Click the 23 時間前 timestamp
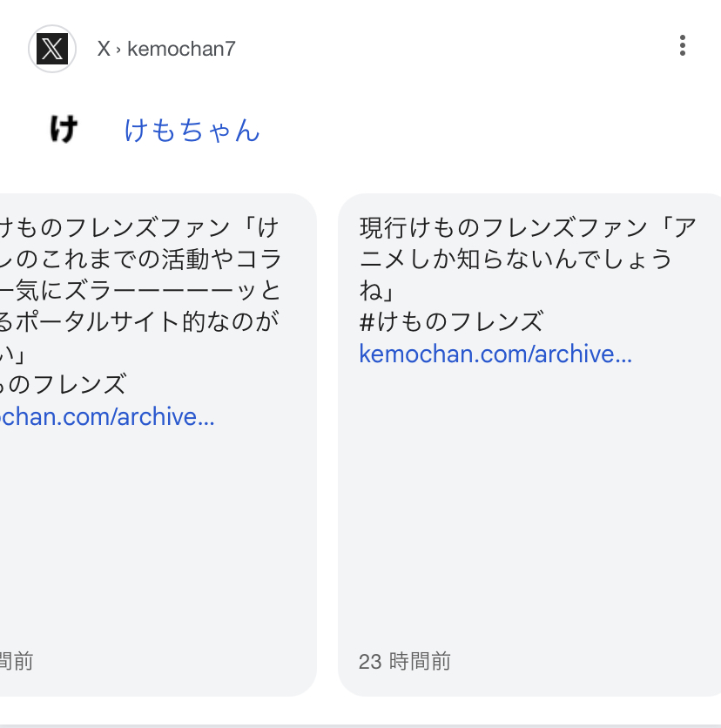The width and height of the screenshot is (721, 728). (404, 661)
